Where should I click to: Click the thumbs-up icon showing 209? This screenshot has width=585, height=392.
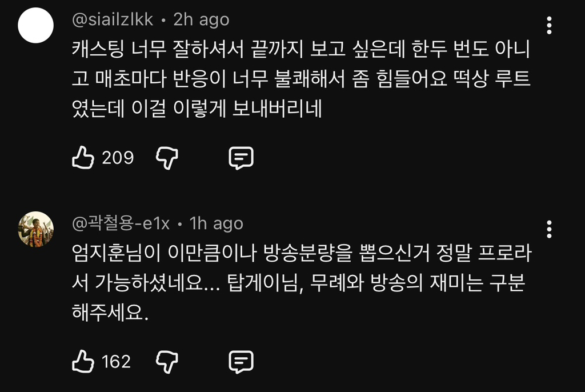(x=83, y=157)
